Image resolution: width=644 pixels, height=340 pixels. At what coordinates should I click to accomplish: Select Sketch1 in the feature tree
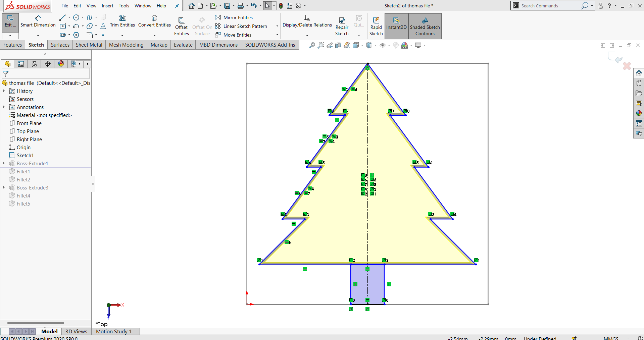pos(25,155)
